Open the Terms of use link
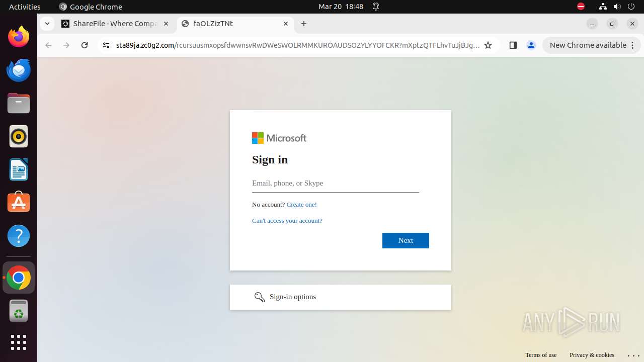 [541, 355]
